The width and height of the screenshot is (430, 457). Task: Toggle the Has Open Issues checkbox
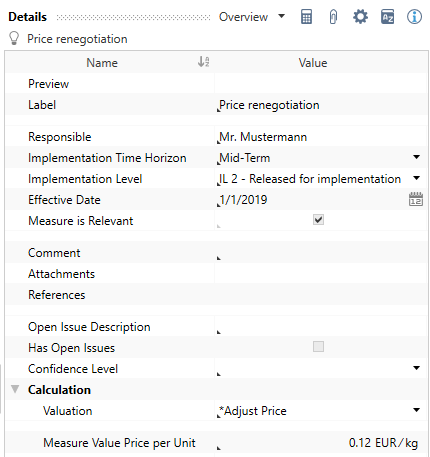click(x=318, y=347)
